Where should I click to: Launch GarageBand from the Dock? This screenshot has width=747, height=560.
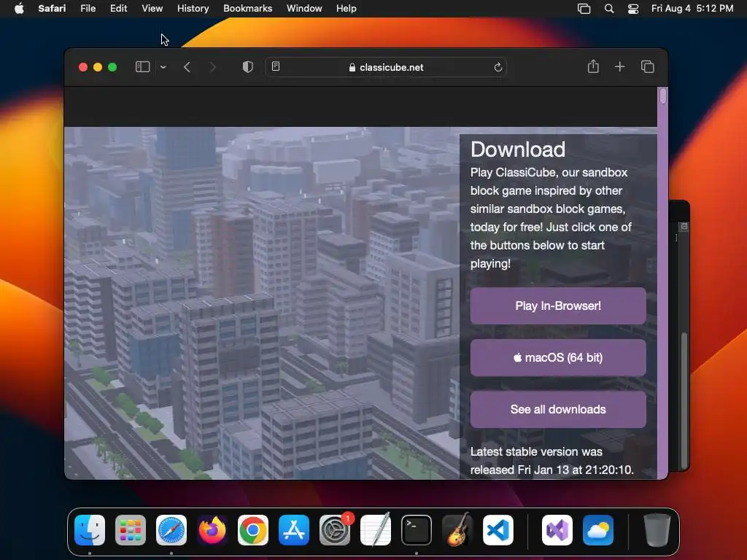tap(457, 530)
